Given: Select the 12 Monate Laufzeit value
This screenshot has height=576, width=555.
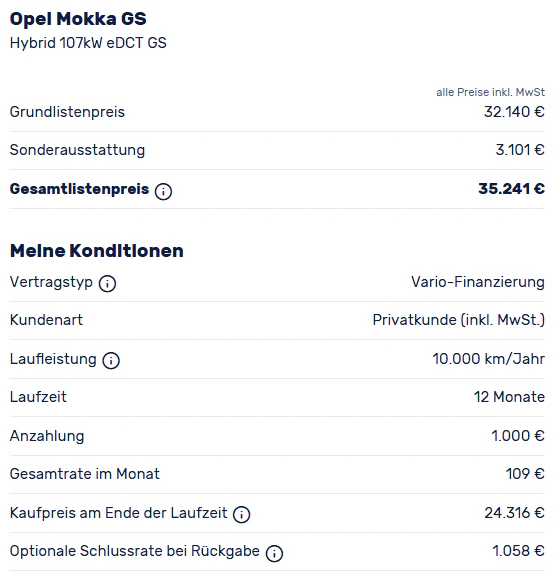Looking at the screenshot, I should pos(509,397).
